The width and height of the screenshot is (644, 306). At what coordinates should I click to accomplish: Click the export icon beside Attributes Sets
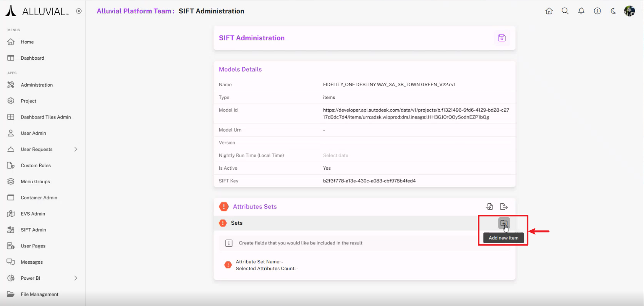point(504,207)
